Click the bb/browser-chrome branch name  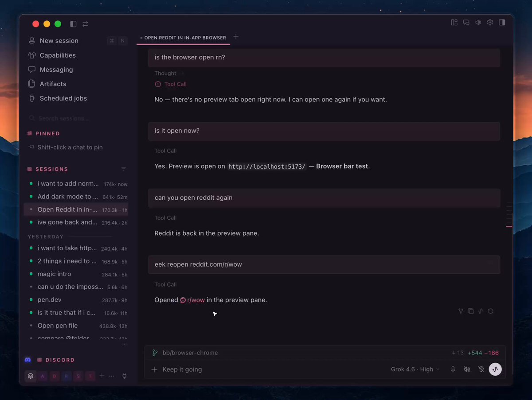pyautogui.click(x=190, y=353)
